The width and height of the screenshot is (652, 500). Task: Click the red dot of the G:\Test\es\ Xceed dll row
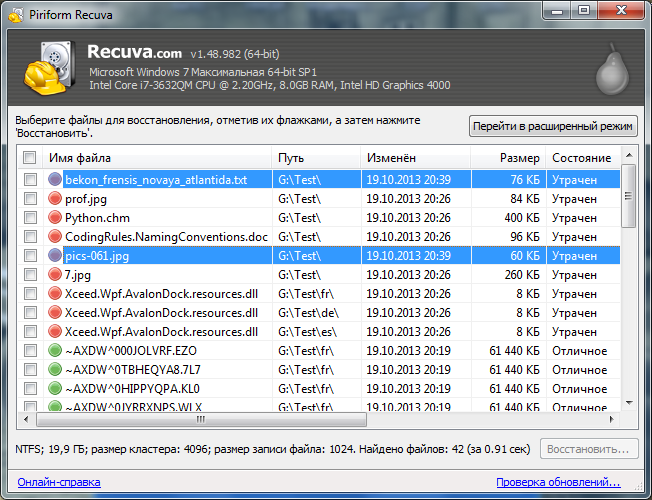click(x=55, y=331)
